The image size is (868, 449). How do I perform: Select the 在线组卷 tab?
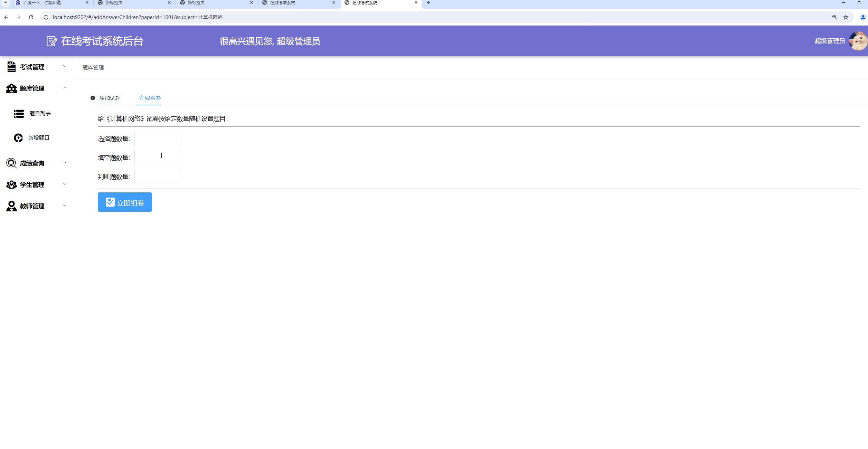coord(150,98)
